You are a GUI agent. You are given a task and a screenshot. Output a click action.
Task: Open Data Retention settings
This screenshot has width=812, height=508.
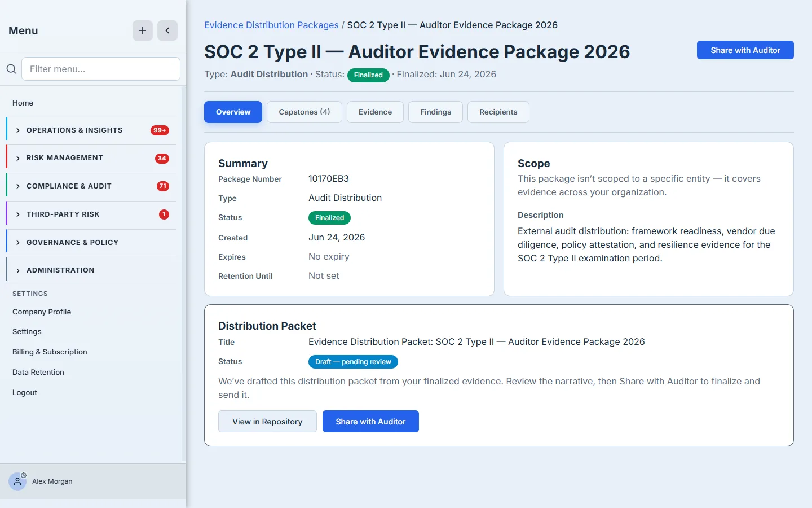click(38, 372)
